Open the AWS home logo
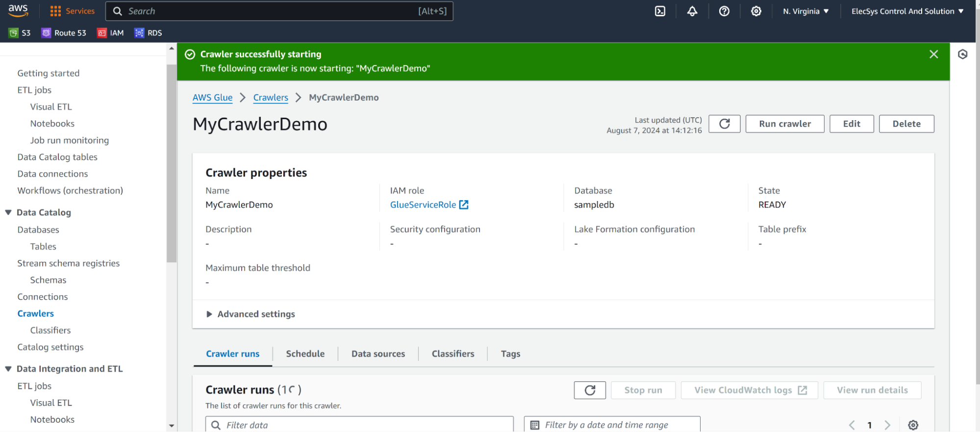980x432 pixels. 18,11
